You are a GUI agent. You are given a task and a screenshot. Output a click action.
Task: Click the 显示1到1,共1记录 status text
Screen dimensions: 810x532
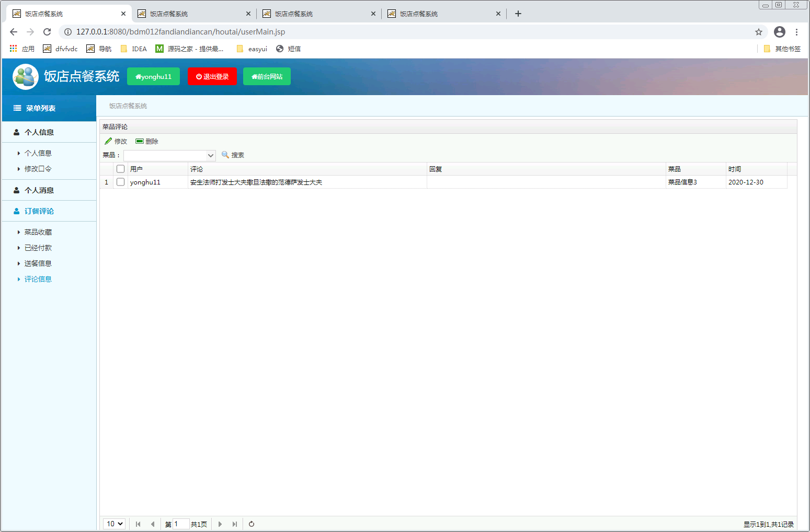769,524
